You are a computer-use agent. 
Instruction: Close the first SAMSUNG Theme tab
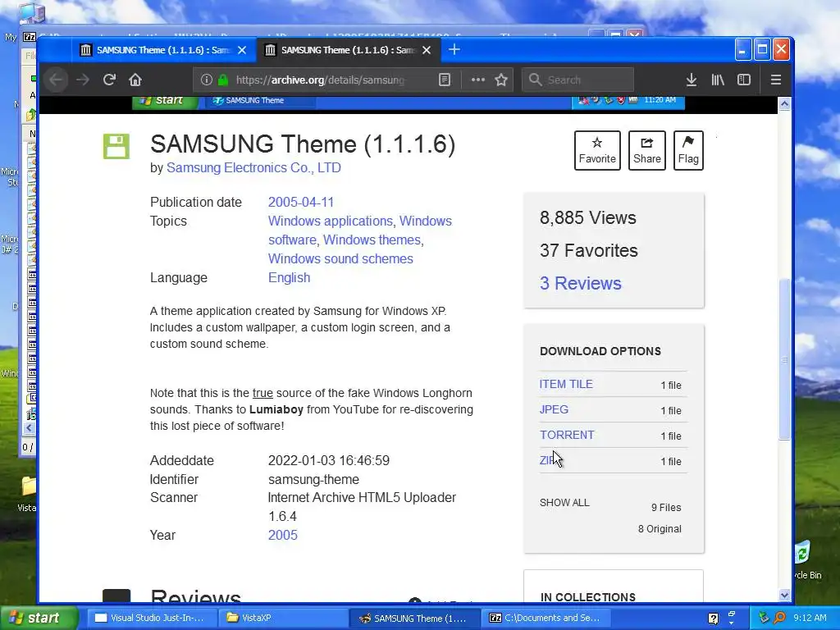tap(242, 50)
